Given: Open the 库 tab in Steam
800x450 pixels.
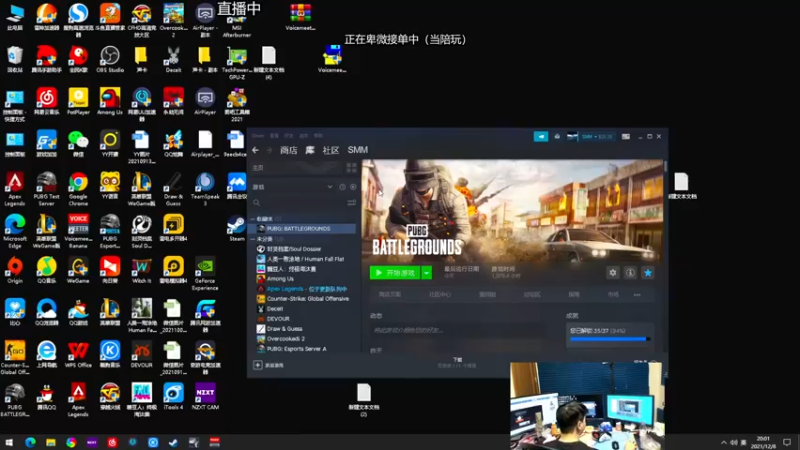Looking at the screenshot, I should pyautogui.click(x=310, y=150).
